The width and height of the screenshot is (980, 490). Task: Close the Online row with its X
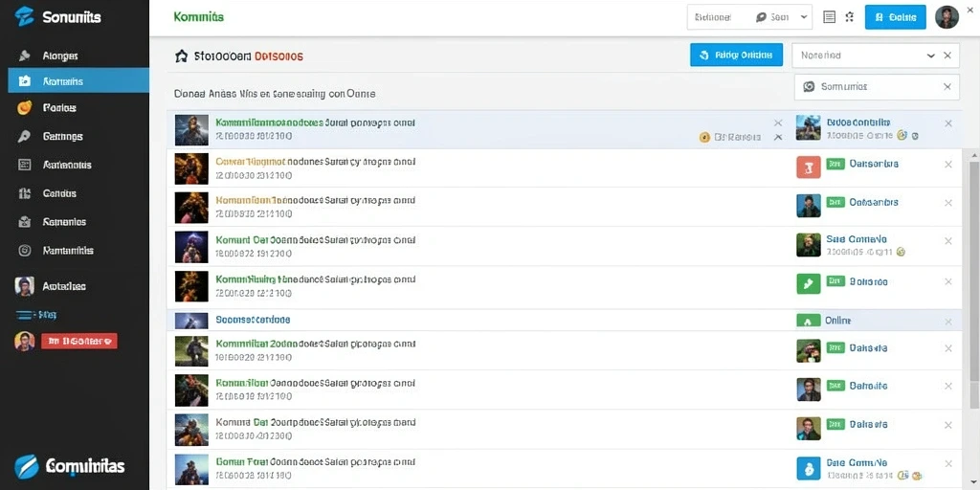[948, 322]
